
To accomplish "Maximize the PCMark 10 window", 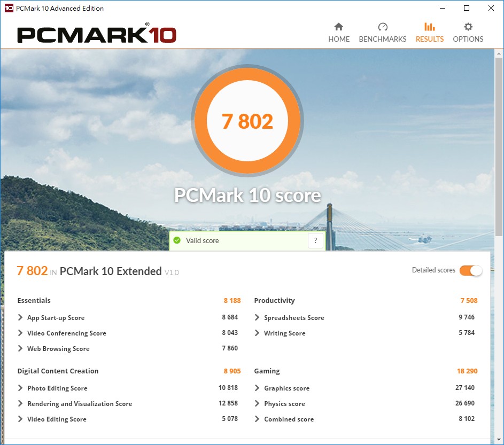I will (467, 8).
